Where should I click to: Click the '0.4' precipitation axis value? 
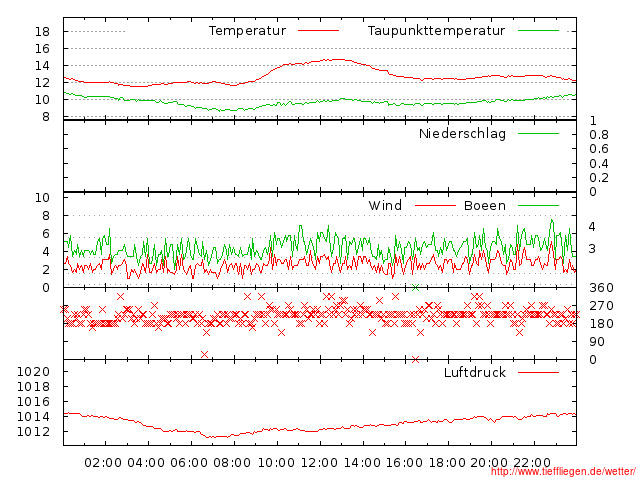click(x=599, y=164)
